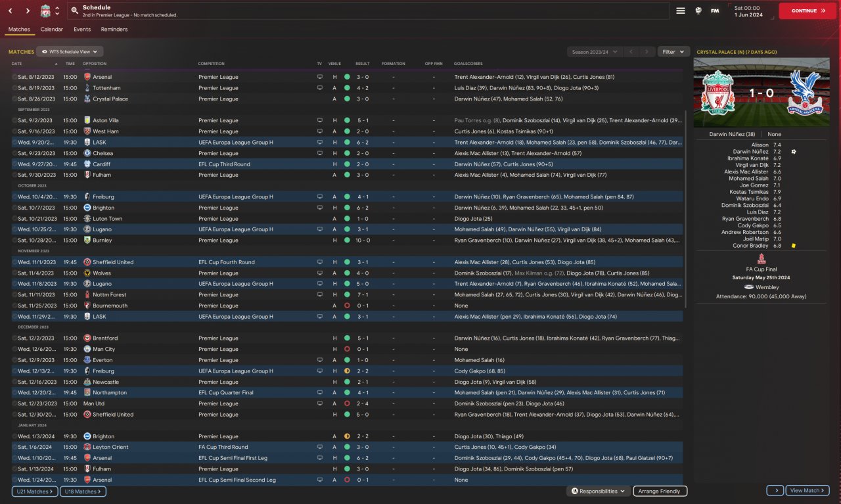
Task: Select the circle marker for Man City match
Action: tap(14, 349)
